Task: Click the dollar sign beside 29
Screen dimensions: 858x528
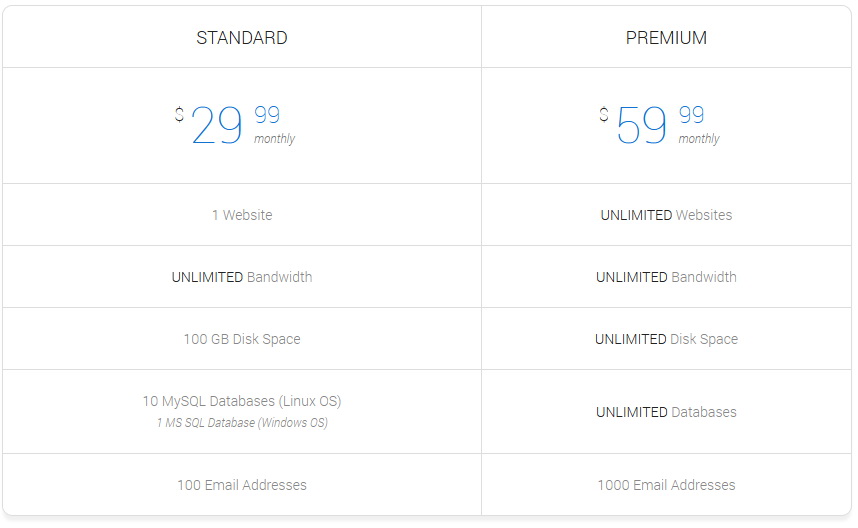Action: pos(179,114)
